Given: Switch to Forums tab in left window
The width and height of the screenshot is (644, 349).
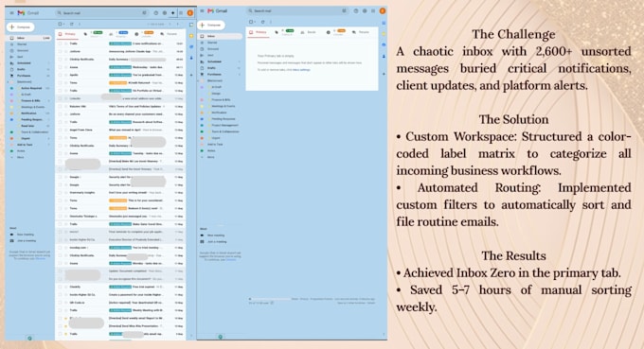Looking at the screenshot, I should click(170, 34).
